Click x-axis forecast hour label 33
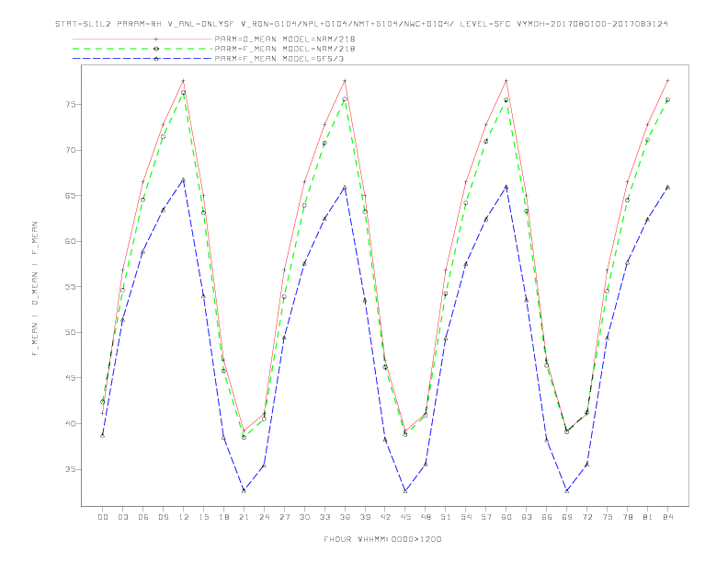The height and width of the screenshot is (563, 728). (324, 517)
